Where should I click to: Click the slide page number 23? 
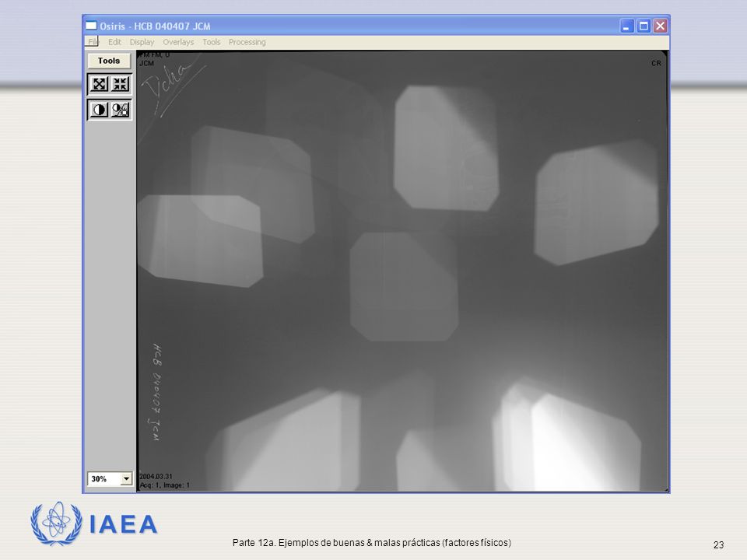coord(718,544)
